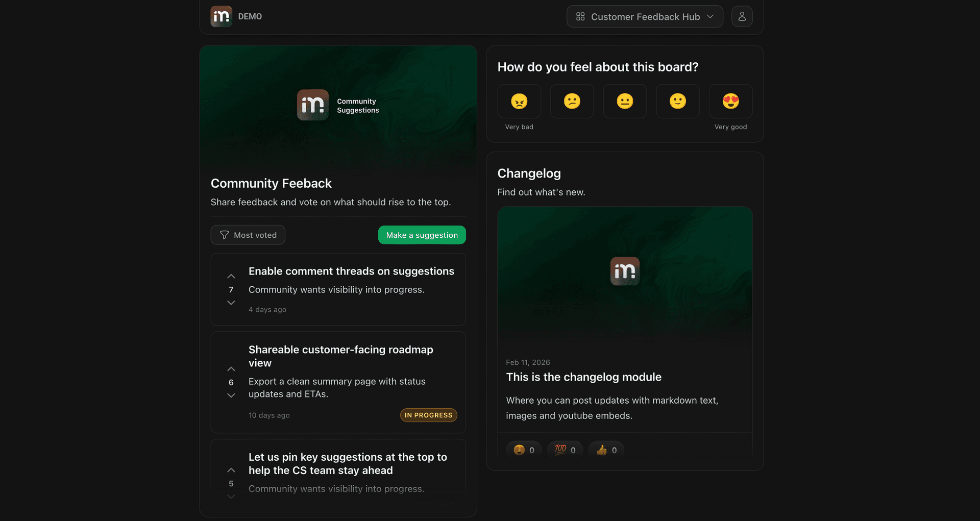The height and width of the screenshot is (521, 980).
Task: React with the 100 emoji
Action: pyautogui.click(x=565, y=450)
